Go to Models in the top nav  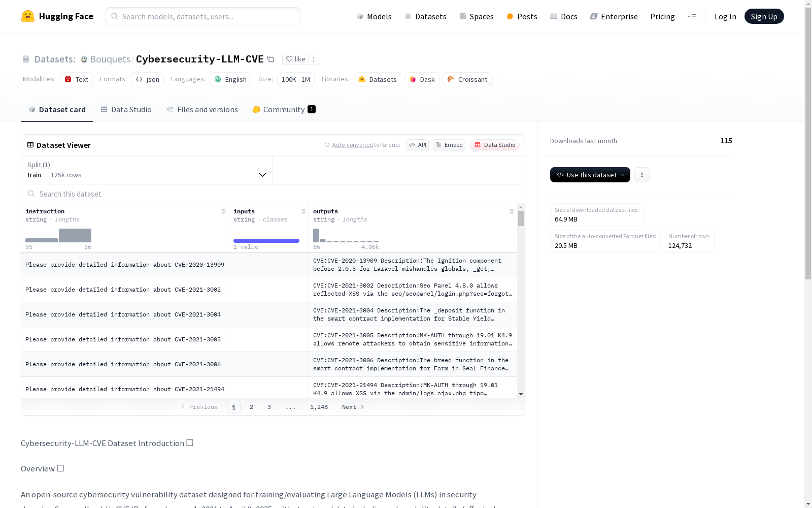coord(374,16)
